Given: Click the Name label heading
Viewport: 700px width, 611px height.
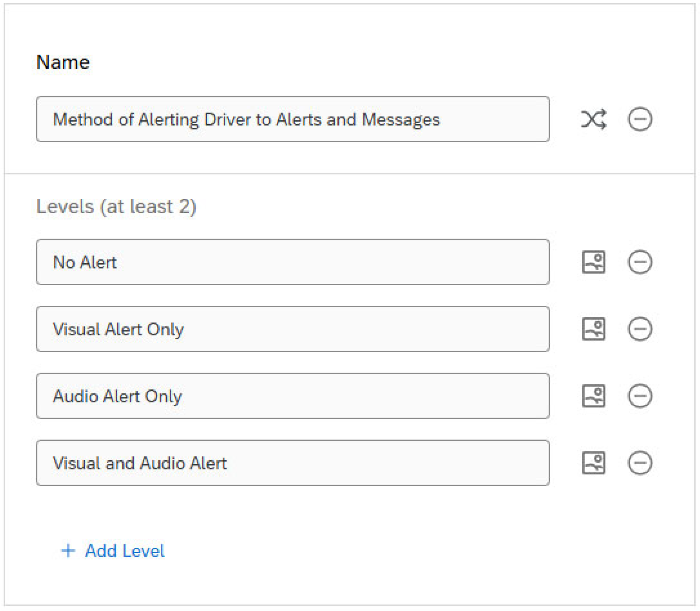Looking at the screenshot, I should [x=63, y=62].
